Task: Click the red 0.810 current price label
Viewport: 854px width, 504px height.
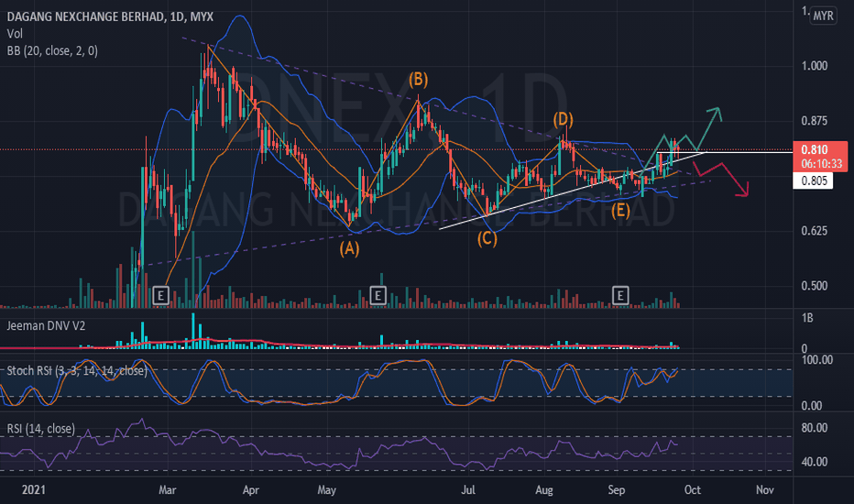Action: (x=820, y=157)
